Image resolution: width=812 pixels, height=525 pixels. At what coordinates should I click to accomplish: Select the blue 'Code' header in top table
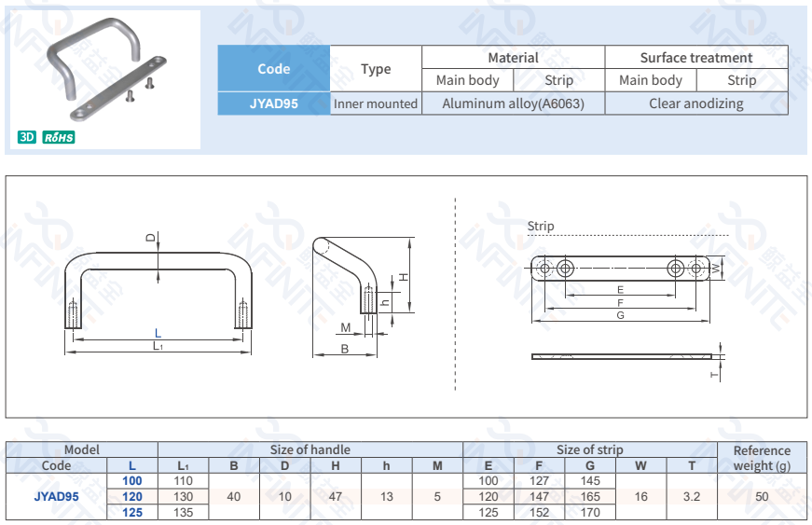(x=273, y=69)
